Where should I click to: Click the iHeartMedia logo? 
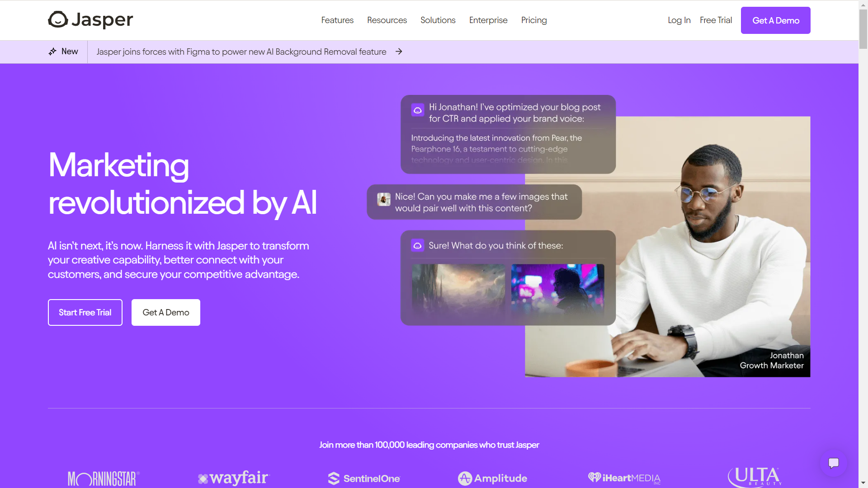coord(624,478)
